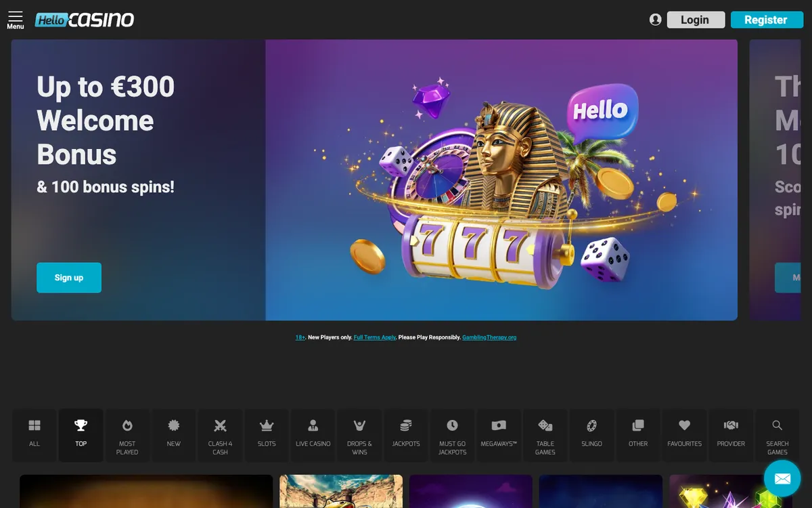Open Slingo category

point(591,435)
